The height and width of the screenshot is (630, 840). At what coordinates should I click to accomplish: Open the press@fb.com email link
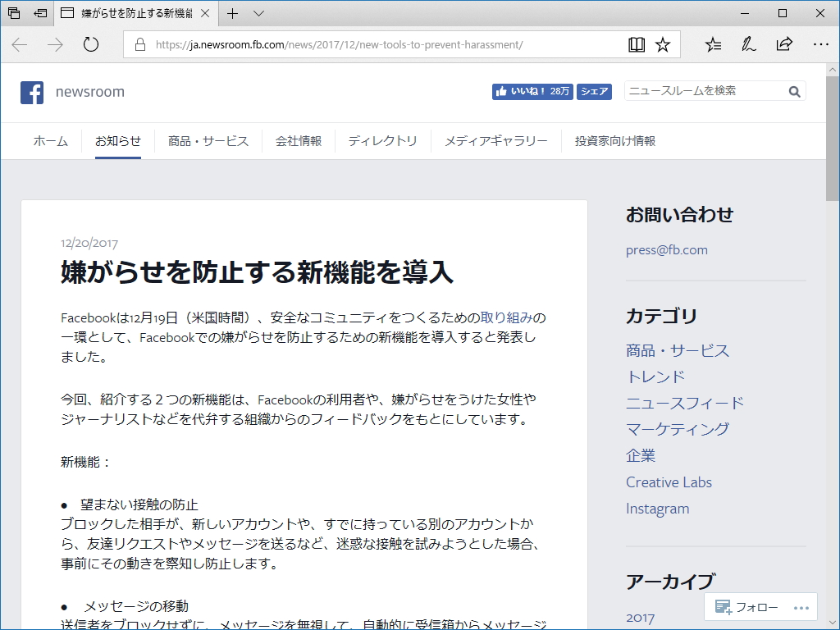[x=666, y=250]
